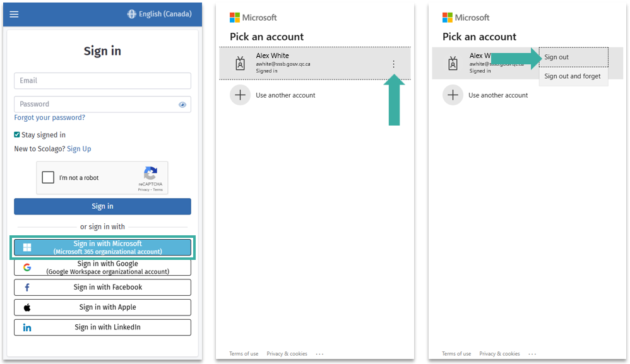This screenshot has height=364, width=630.
Task: Click plus icon in middle panel
Action: coord(241,95)
